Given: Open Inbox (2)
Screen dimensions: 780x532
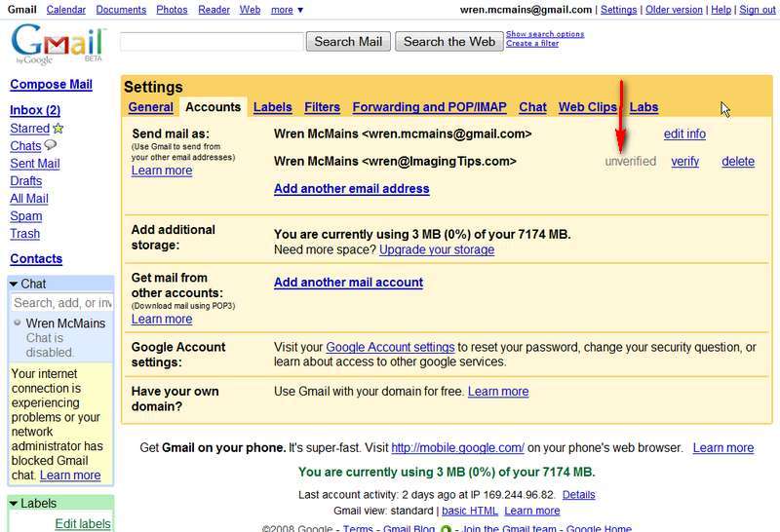Looking at the screenshot, I should 35,110.
